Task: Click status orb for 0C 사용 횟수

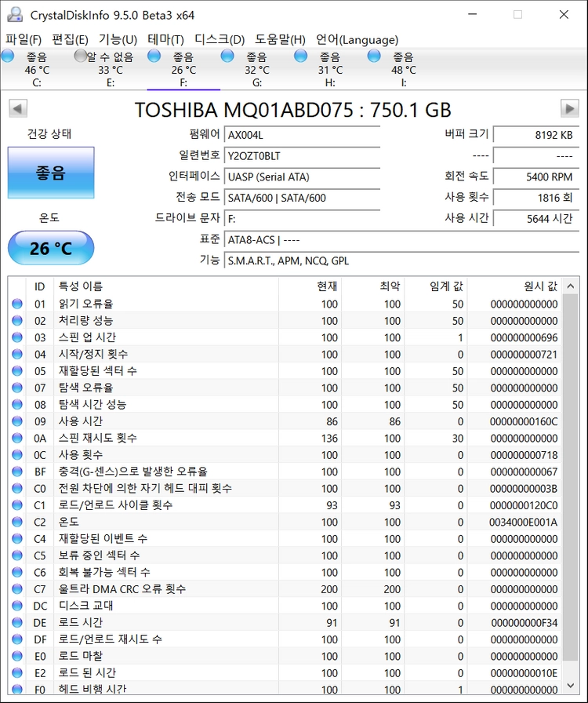Action: pyautogui.click(x=17, y=454)
